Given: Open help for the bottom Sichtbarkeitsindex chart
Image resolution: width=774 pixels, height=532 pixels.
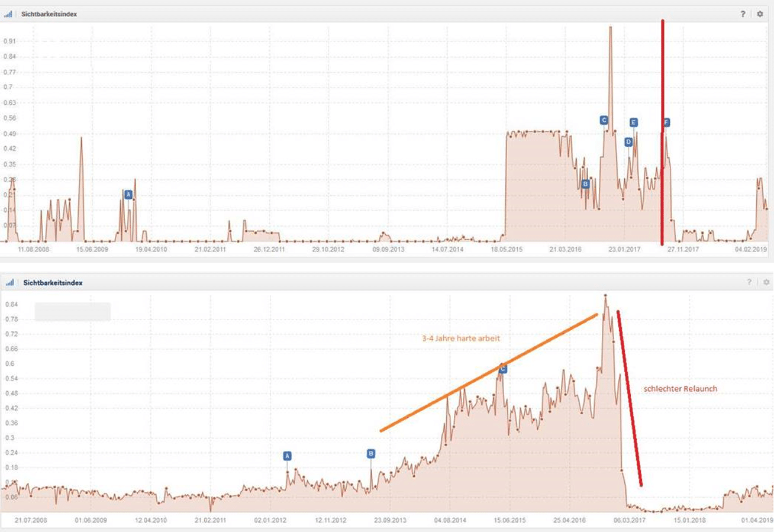Looking at the screenshot, I should pos(749,282).
